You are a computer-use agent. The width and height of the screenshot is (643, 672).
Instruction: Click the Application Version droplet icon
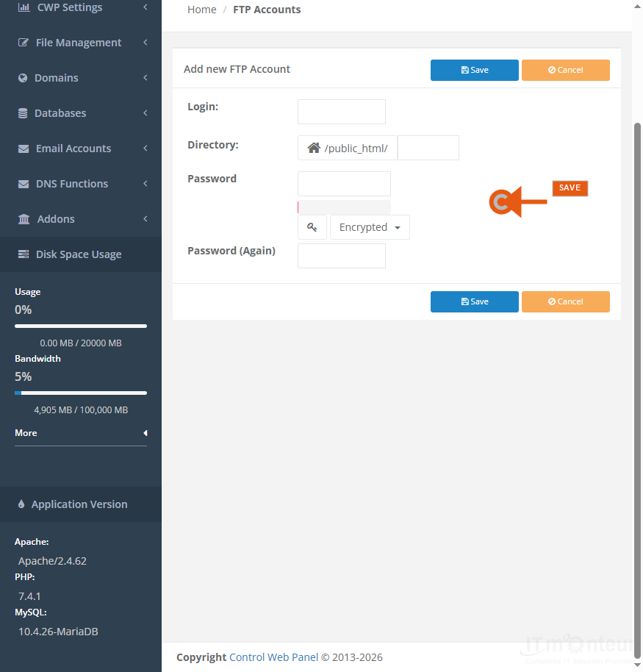pyautogui.click(x=21, y=504)
